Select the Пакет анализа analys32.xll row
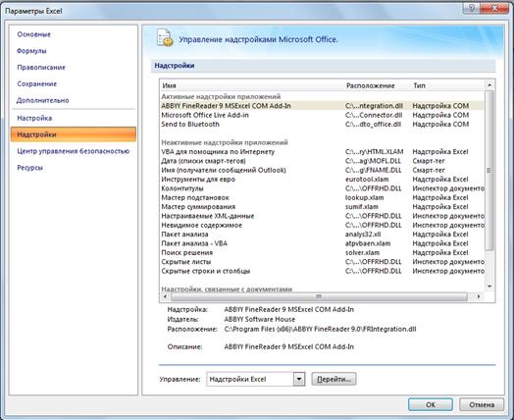This screenshot has height=420, width=514. [322, 235]
